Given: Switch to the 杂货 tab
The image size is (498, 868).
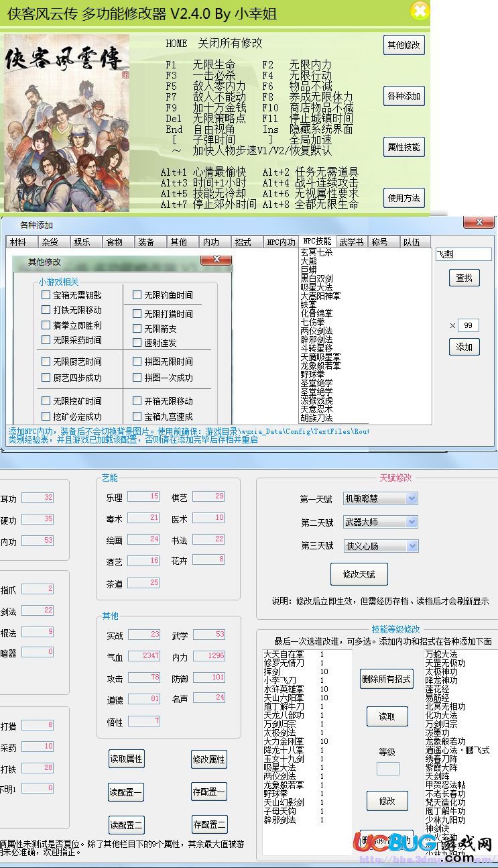Looking at the screenshot, I should (54, 242).
